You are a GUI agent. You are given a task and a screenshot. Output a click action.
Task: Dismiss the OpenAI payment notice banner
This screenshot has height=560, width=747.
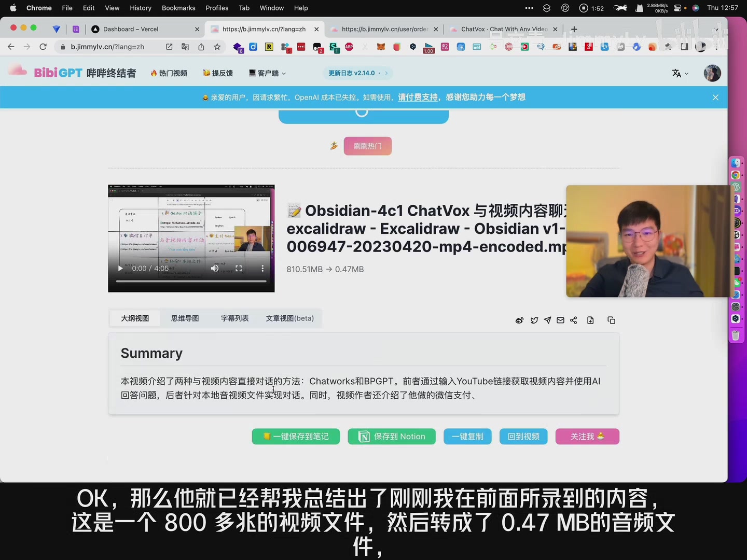(x=715, y=97)
